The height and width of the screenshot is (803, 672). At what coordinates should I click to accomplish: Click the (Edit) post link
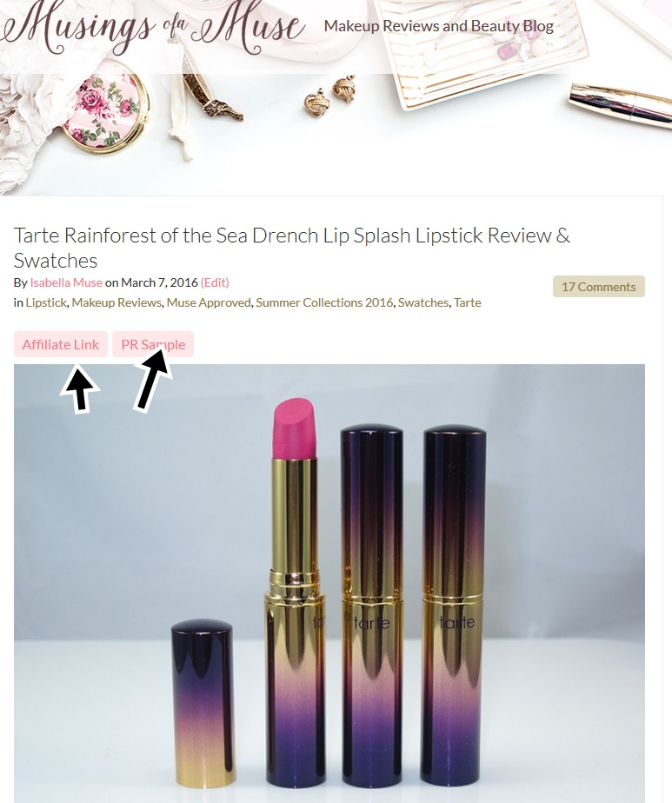[215, 282]
